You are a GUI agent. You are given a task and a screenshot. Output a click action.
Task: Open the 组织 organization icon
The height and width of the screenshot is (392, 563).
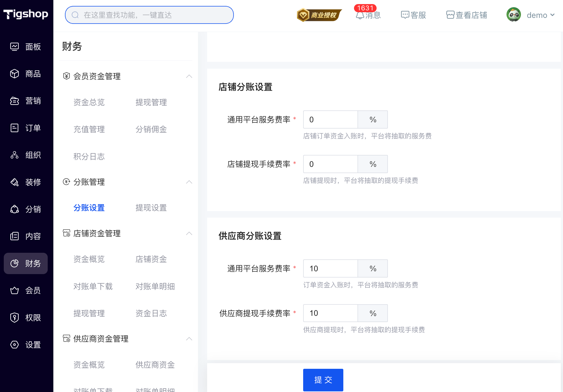(x=14, y=155)
